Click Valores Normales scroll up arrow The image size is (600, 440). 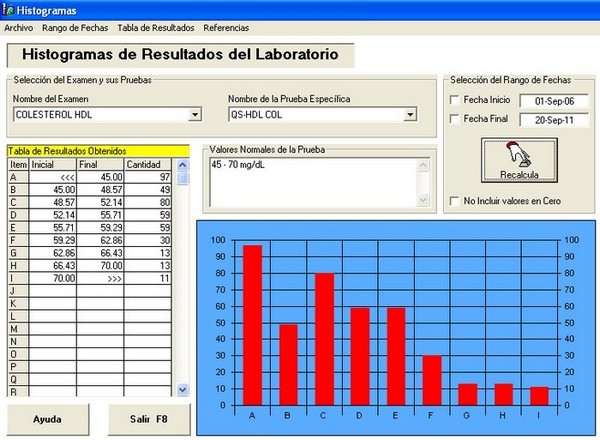click(x=423, y=165)
